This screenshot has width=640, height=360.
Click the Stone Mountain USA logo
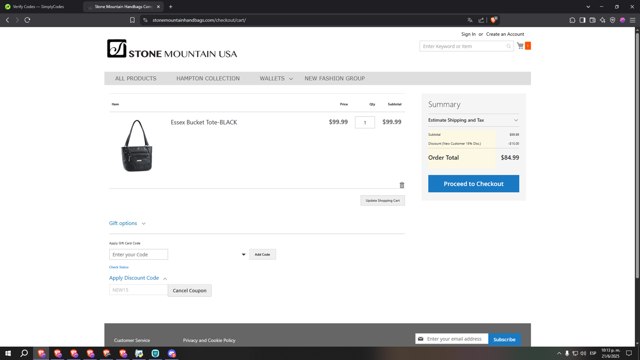click(172, 49)
